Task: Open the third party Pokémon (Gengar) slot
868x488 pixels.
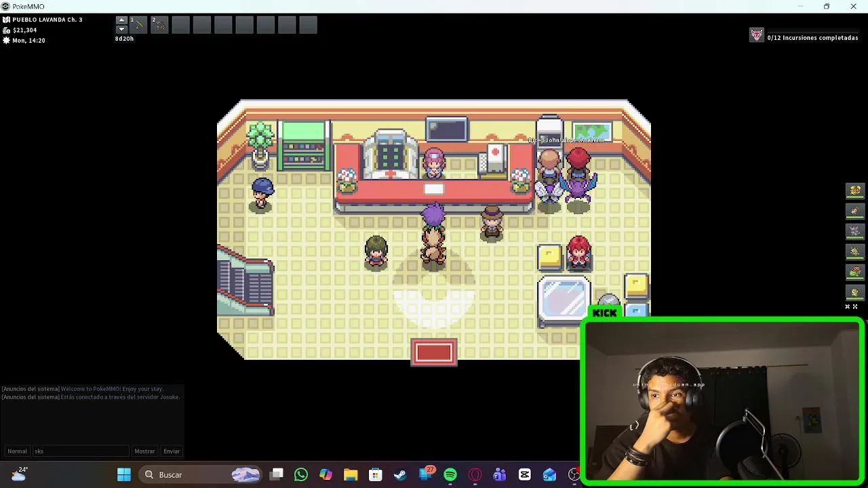Action: tap(854, 231)
